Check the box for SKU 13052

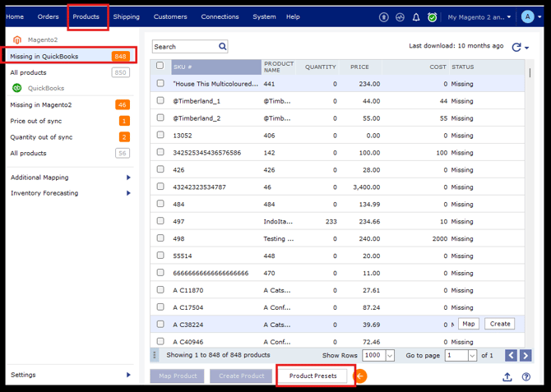[160, 135]
